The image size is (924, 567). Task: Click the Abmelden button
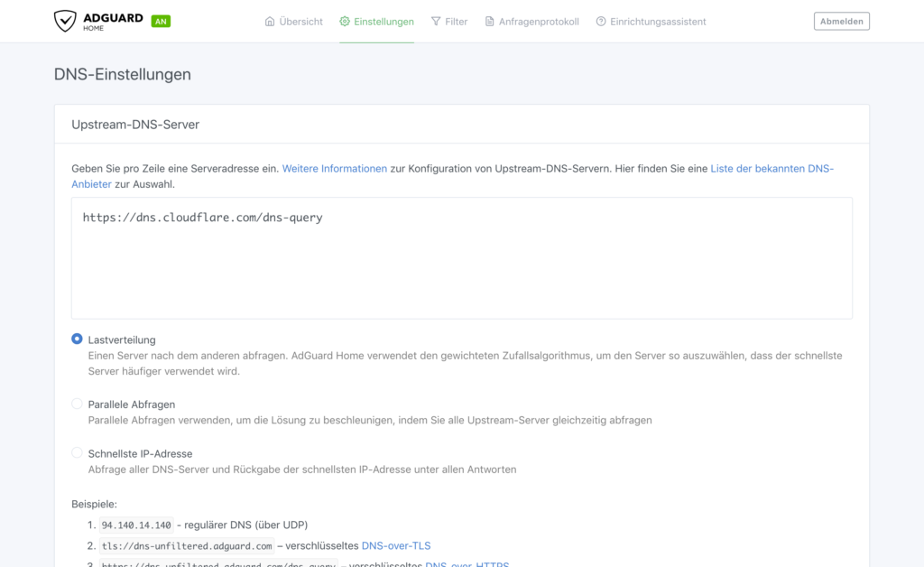point(842,22)
